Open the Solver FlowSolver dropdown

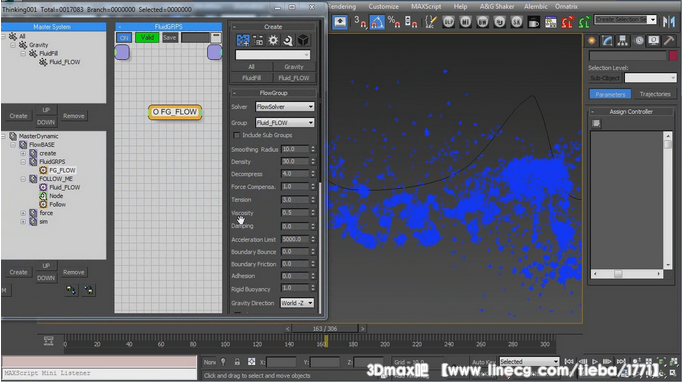click(x=284, y=107)
